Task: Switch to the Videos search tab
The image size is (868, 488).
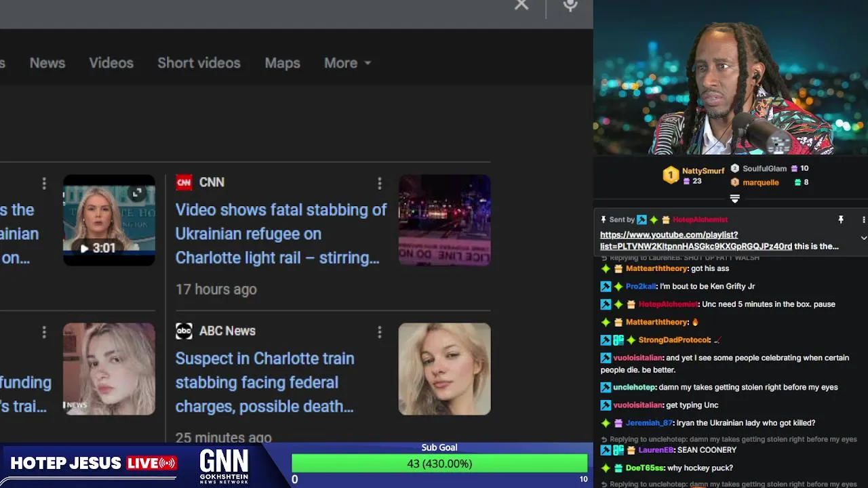Action: coord(111,63)
